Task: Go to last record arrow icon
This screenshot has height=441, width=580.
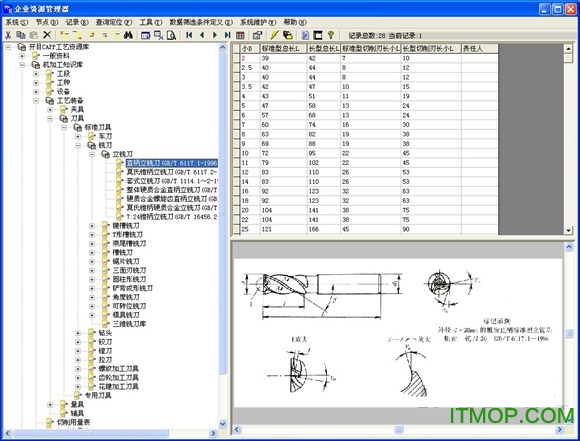Action: (227, 35)
